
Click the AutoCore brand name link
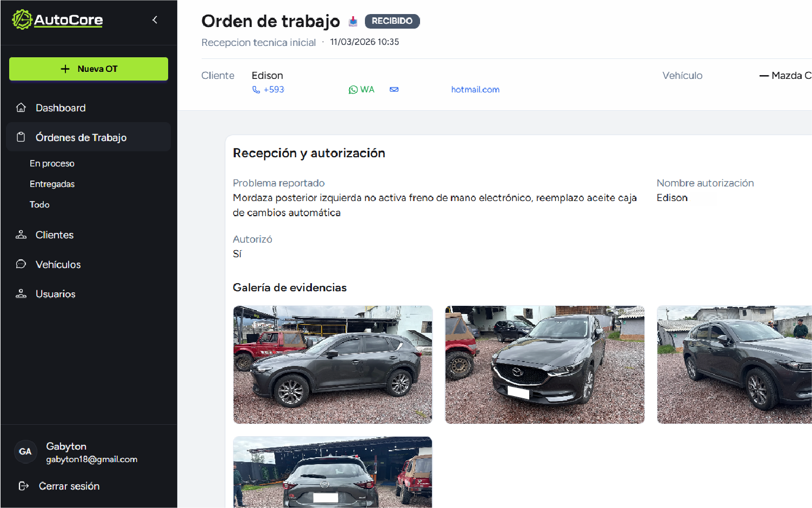[x=68, y=20]
